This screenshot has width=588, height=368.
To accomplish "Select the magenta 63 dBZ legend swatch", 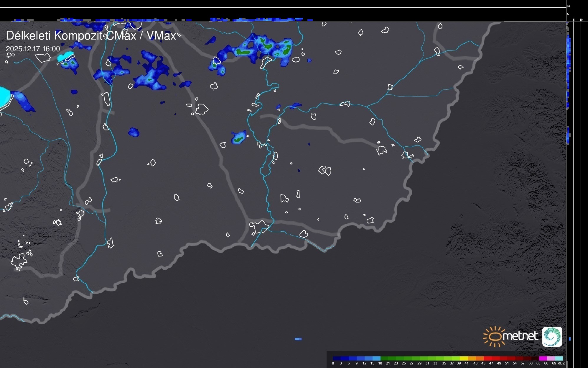I will [x=543, y=358].
